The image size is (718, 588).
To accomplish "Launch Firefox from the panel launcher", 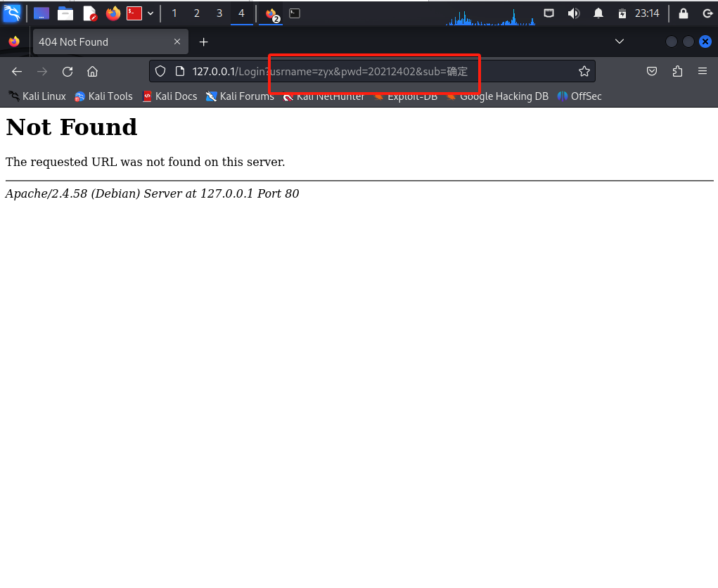I will point(113,13).
